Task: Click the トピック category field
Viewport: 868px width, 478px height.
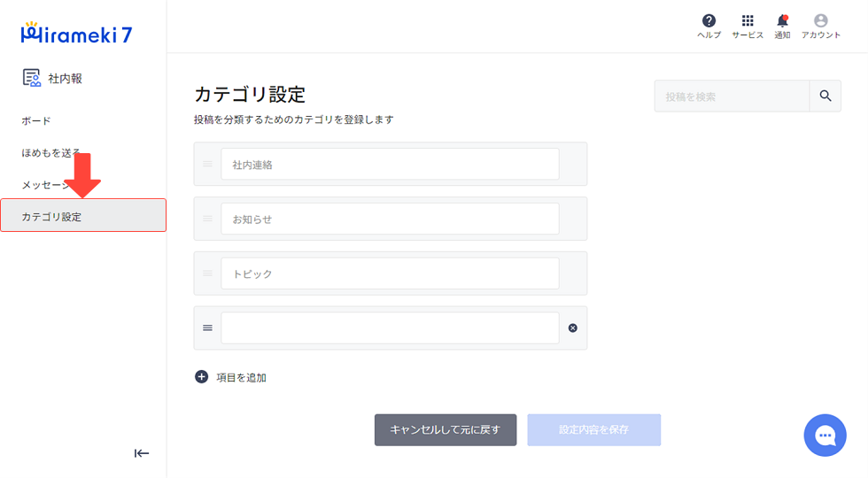Action: coord(390,274)
